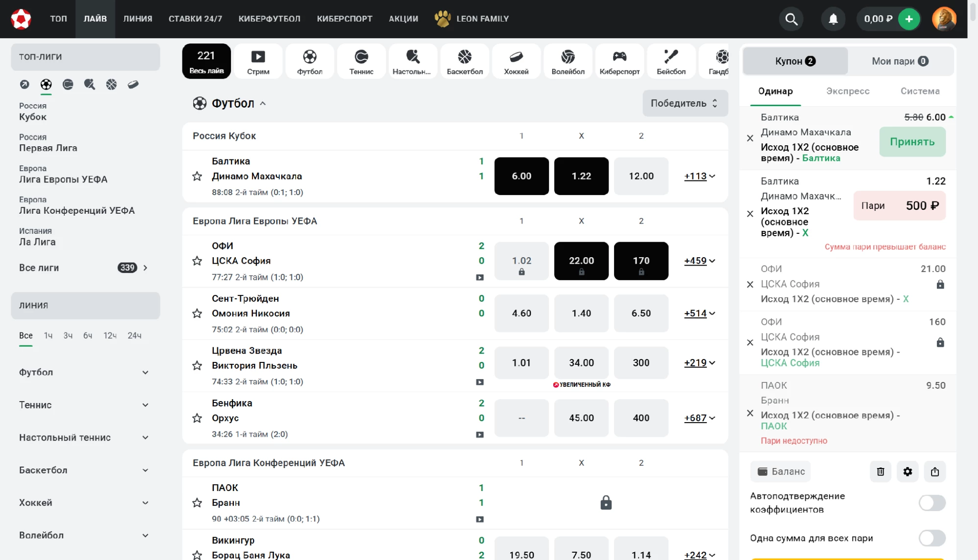
Task: Click the Баланс button in coupon
Action: pyautogui.click(x=780, y=471)
